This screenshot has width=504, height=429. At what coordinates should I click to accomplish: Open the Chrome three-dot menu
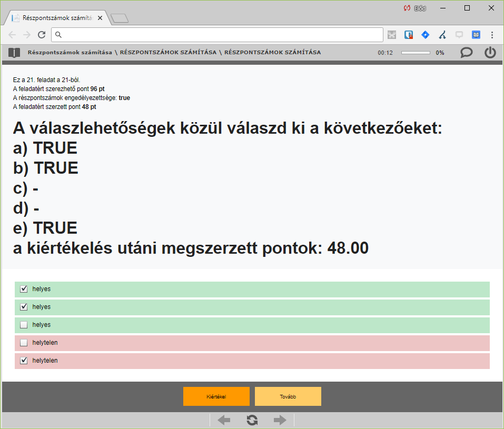[x=492, y=35]
